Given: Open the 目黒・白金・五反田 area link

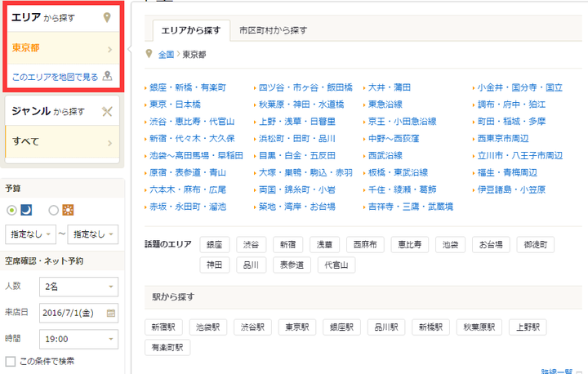Looking at the screenshot, I should point(297,155).
